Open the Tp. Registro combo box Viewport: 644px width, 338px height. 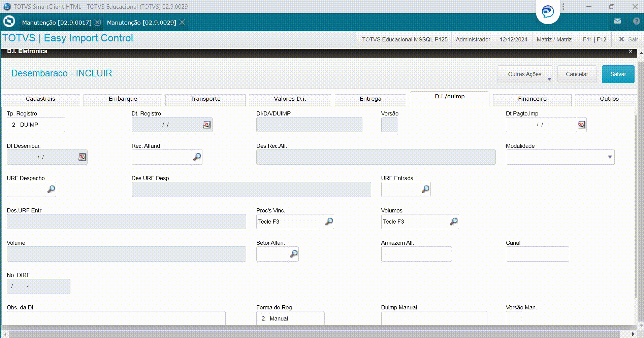[36, 125]
